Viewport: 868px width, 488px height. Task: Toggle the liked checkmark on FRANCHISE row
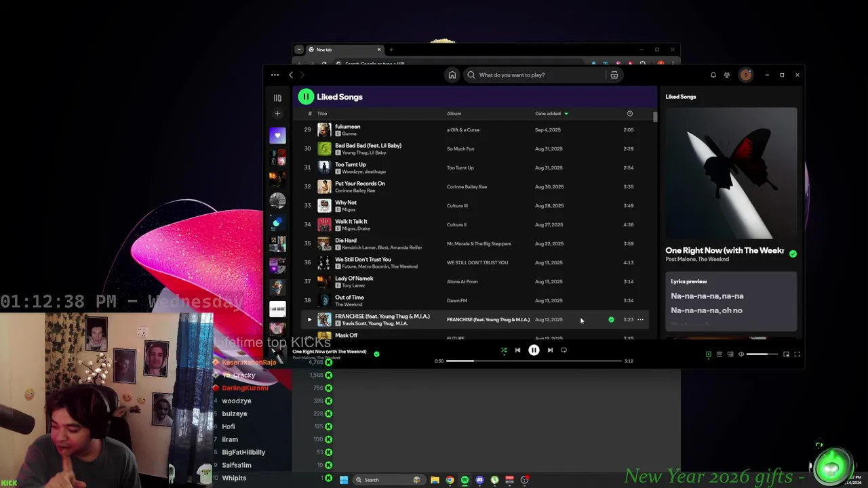tap(611, 319)
